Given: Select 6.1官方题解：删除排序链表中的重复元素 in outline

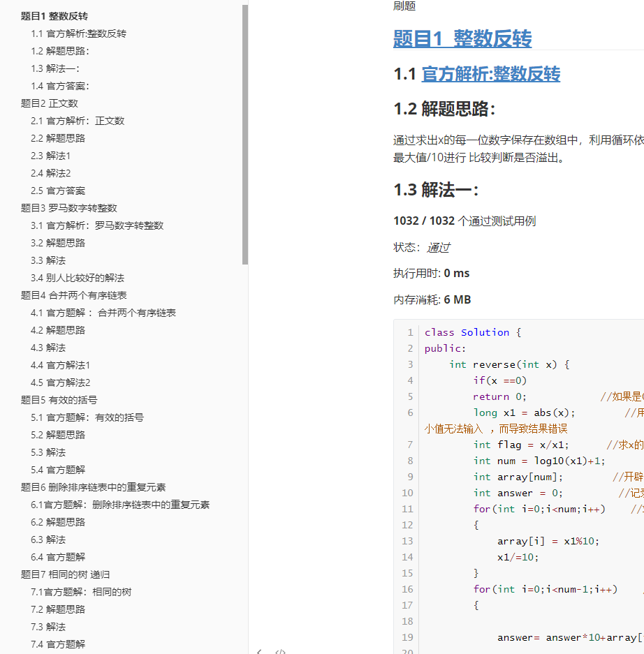Looking at the screenshot, I should click(120, 505).
